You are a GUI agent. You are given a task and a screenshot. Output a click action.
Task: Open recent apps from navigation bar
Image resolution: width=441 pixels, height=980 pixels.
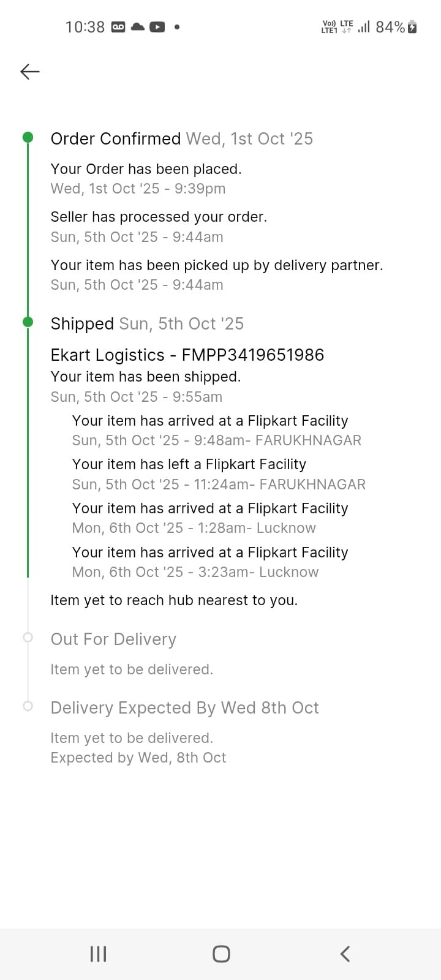pyautogui.click(x=98, y=954)
